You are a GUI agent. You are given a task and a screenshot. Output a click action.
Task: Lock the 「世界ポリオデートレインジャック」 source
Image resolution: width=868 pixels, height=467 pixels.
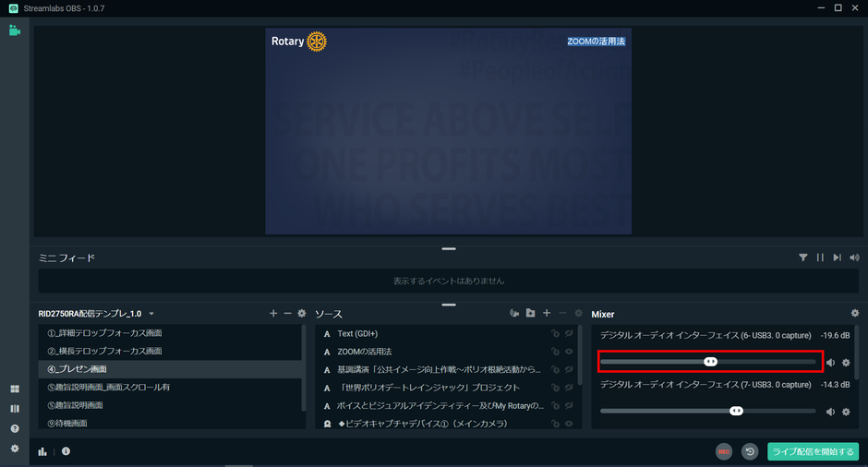555,388
